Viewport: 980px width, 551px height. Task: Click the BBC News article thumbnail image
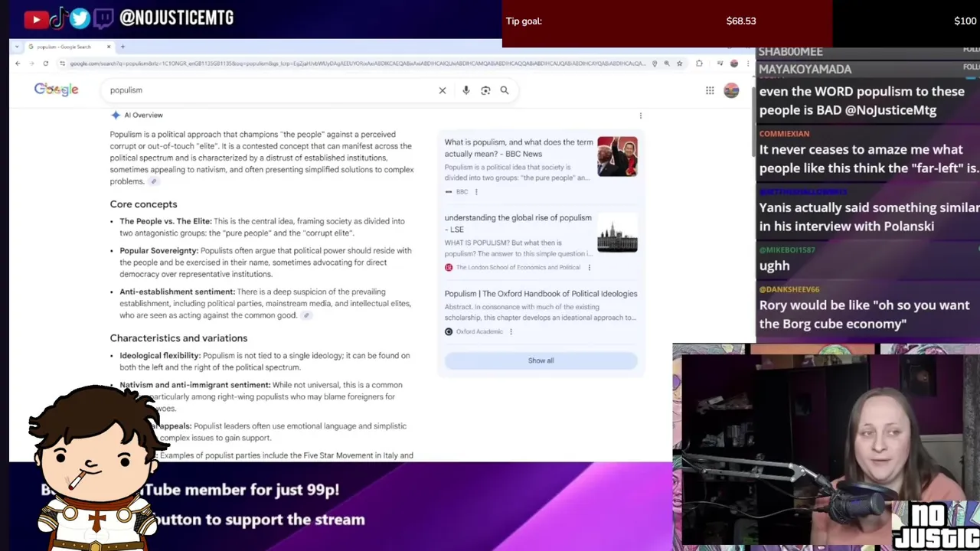click(617, 156)
